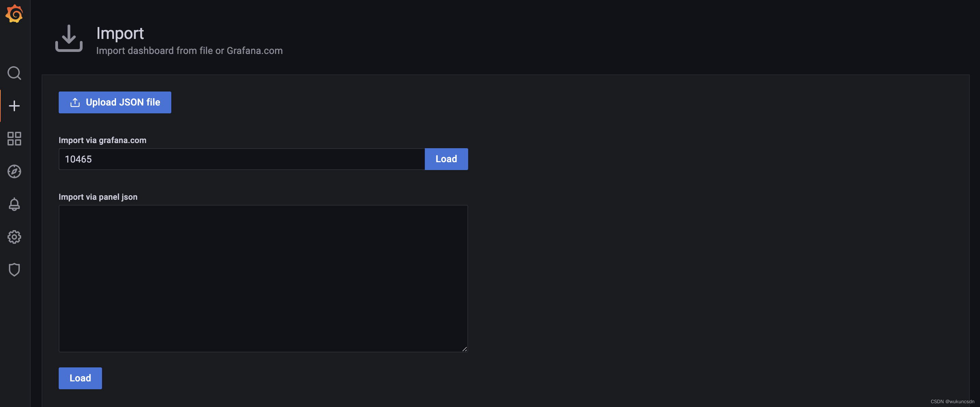Click inside the panel JSON text area
This screenshot has width=980, height=407.
pyautogui.click(x=262, y=278)
